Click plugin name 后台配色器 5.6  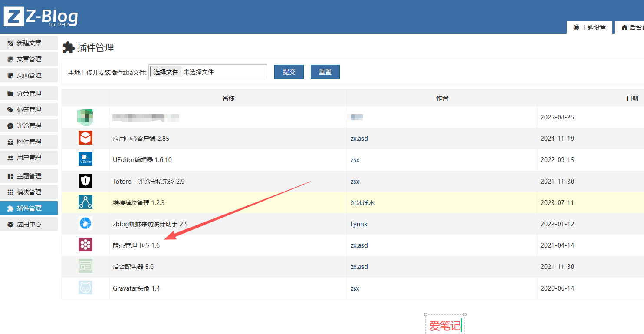133,267
